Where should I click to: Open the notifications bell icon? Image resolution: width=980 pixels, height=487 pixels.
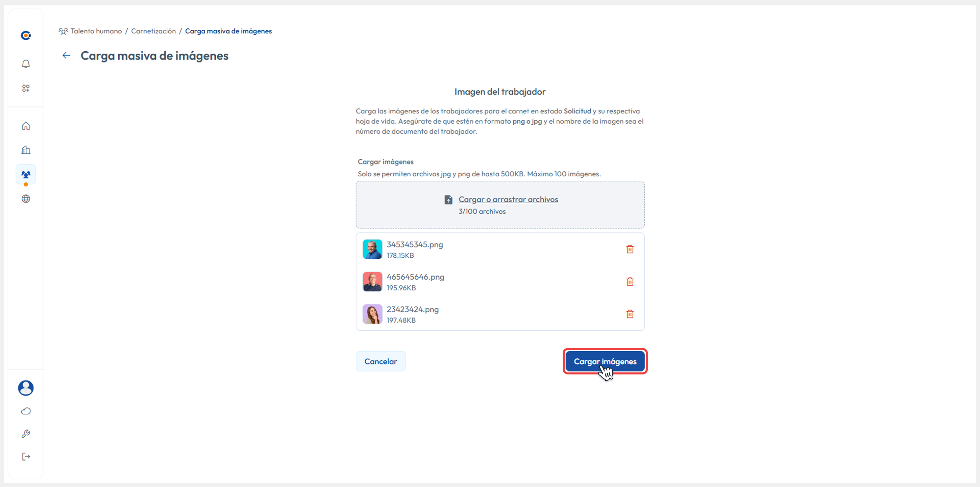point(26,64)
